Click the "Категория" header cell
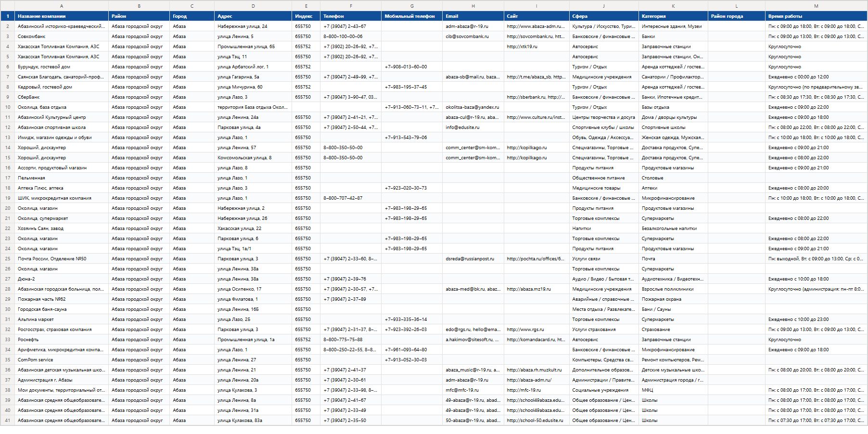 (x=673, y=16)
